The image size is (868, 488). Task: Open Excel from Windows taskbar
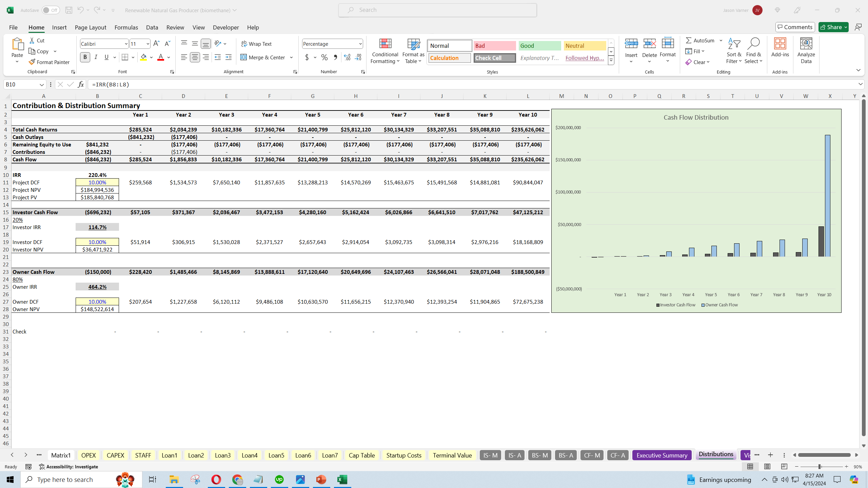[342, 480]
